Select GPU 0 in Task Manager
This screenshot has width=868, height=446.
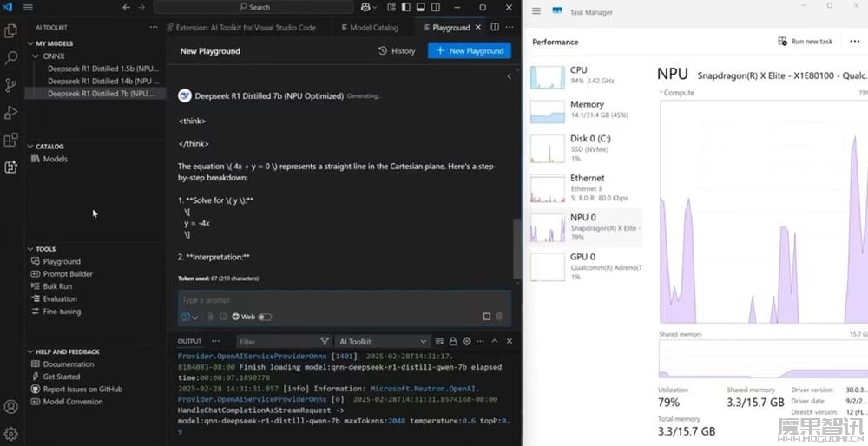click(x=586, y=266)
